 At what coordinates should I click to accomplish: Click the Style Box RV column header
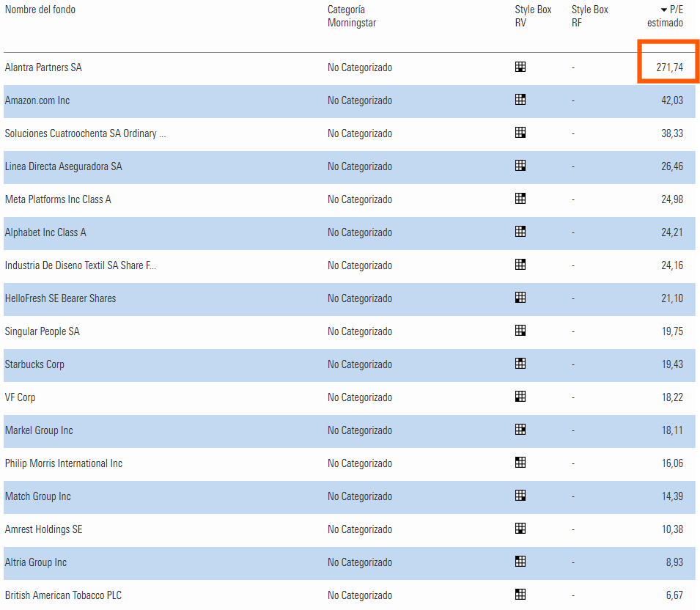pos(533,16)
